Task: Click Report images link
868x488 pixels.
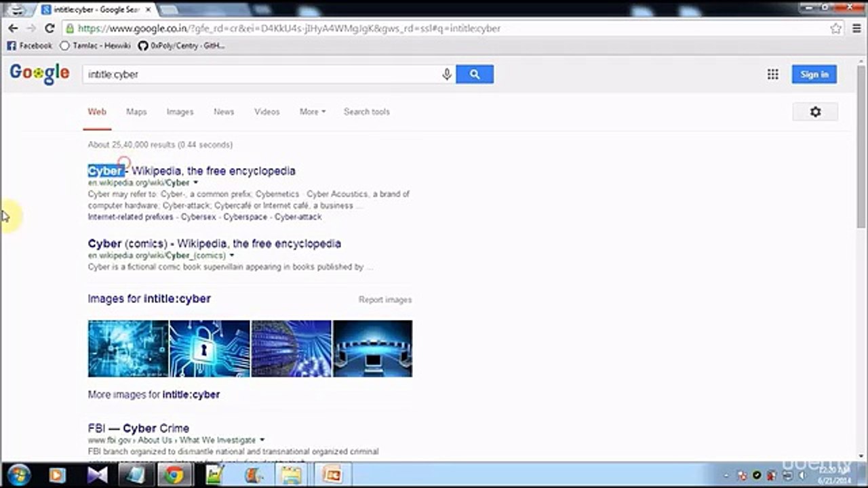Action: point(385,300)
